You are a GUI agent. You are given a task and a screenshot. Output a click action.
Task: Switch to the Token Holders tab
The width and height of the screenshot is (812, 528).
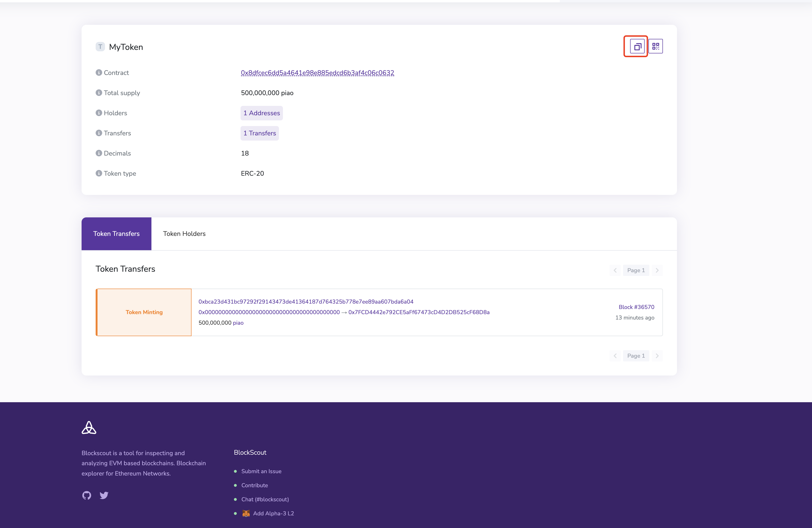184,234
